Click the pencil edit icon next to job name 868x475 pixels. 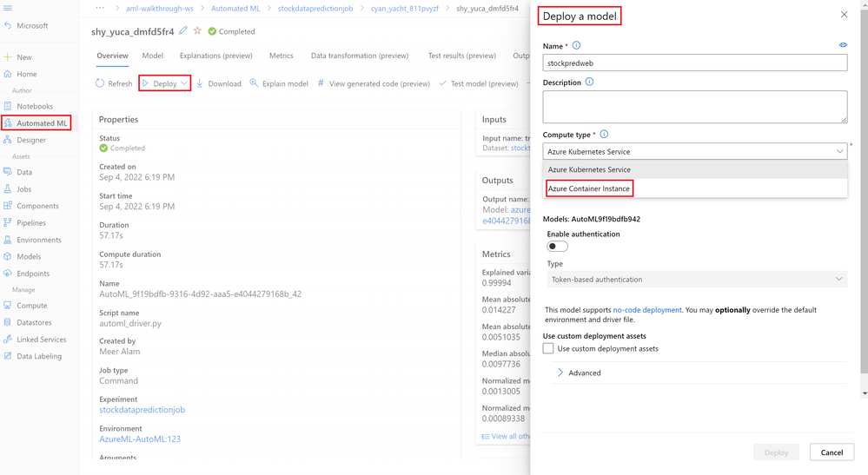183,30
